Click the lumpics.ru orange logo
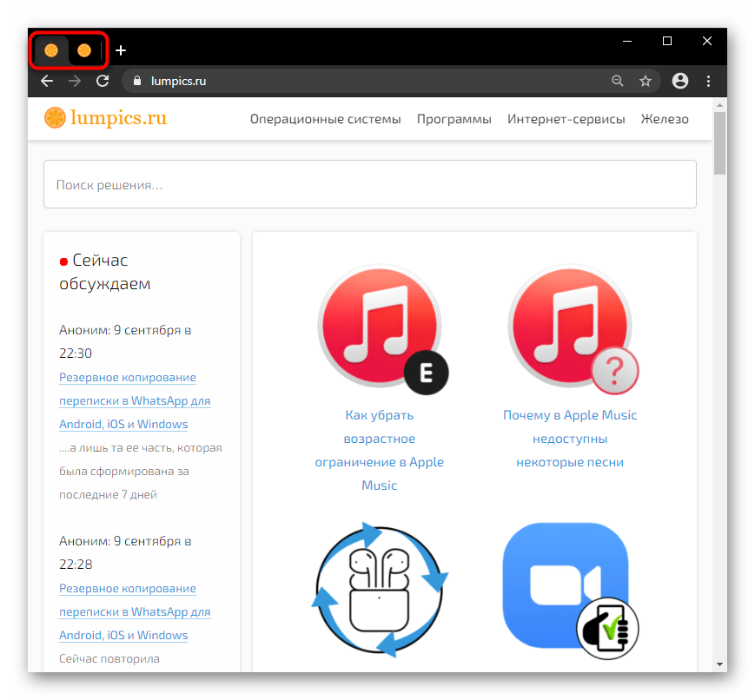This screenshot has width=755, height=700. [x=105, y=118]
